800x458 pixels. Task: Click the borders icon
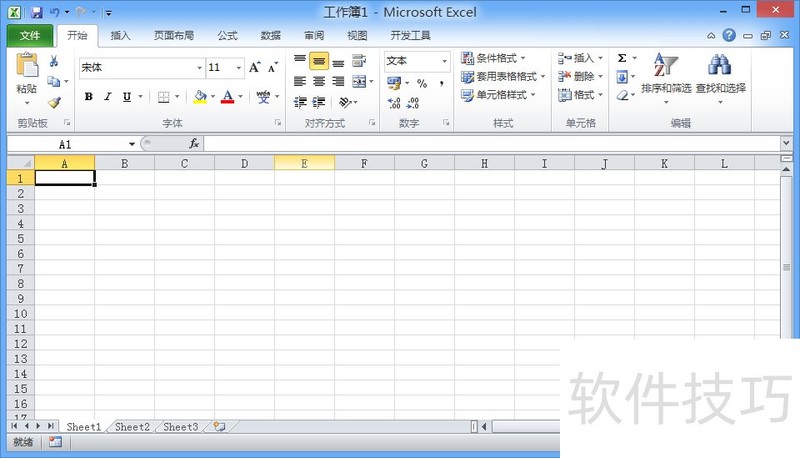click(x=163, y=96)
